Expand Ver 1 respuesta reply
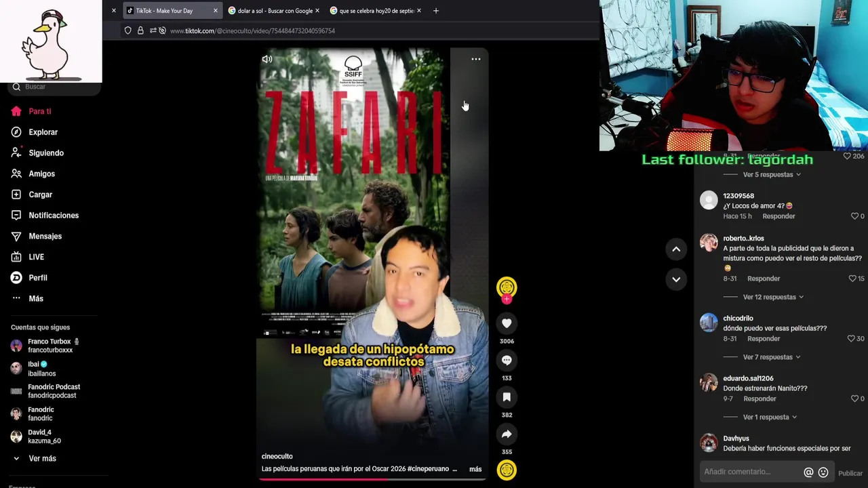The height and width of the screenshot is (488, 868). click(x=770, y=418)
